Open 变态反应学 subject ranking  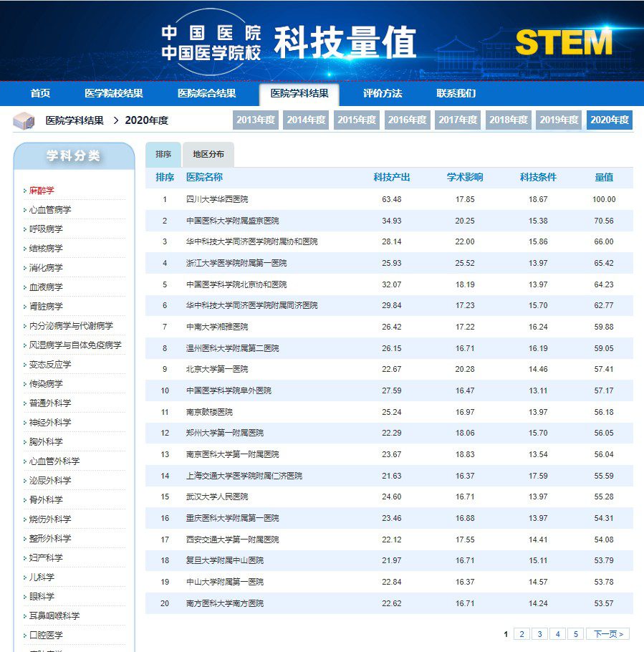point(50,364)
